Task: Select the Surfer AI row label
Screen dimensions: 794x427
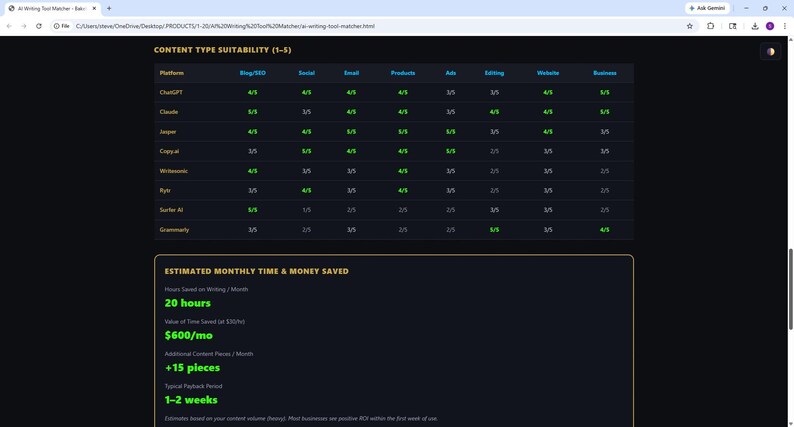Action: click(171, 210)
